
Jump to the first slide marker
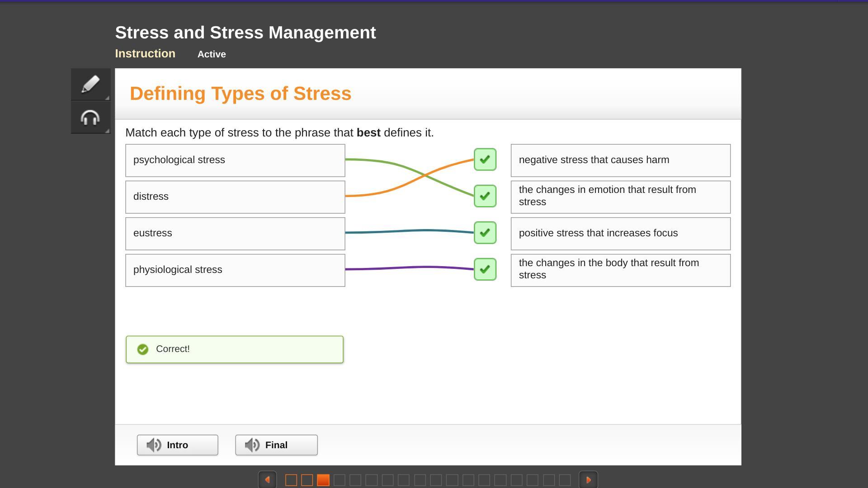click(x=291, y=480)
